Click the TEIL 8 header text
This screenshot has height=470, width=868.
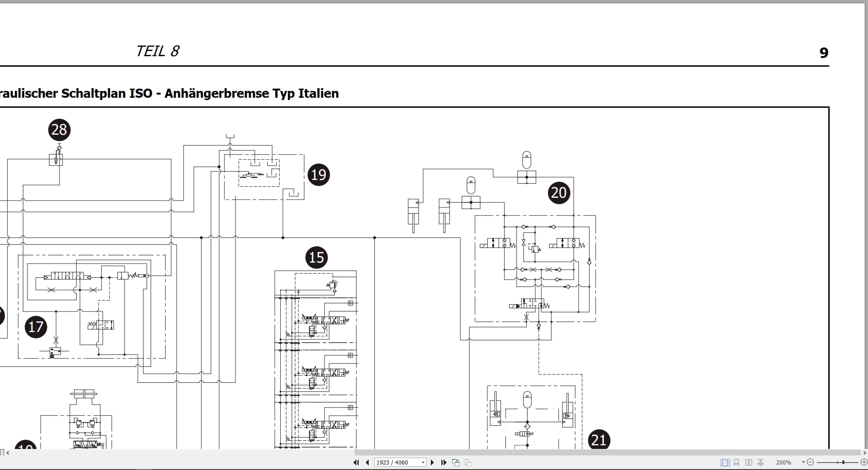pos(157,51)
